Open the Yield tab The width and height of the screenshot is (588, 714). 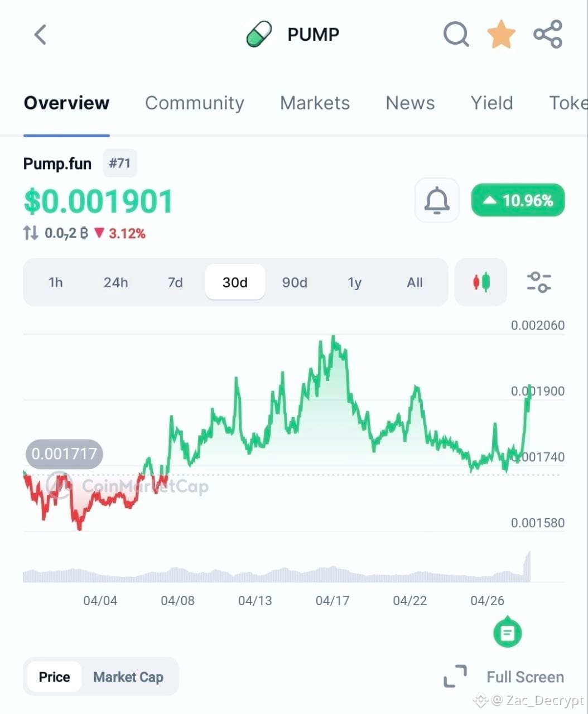coord(491,103)
